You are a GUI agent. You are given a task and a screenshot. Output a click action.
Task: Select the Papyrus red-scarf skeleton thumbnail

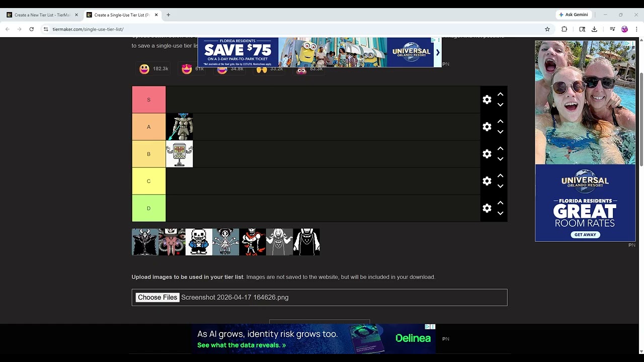coord(253,242)
